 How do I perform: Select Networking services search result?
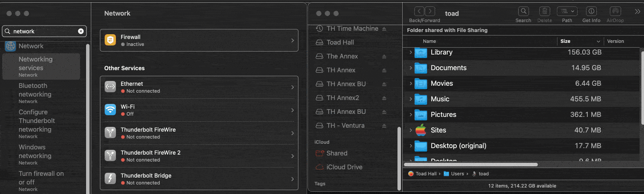41,66
